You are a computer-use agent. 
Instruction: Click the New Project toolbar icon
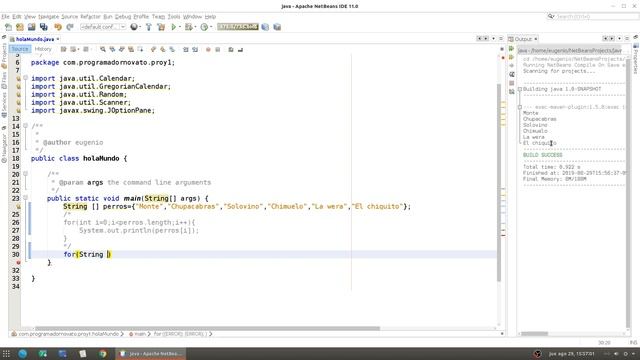pos(20,27)
